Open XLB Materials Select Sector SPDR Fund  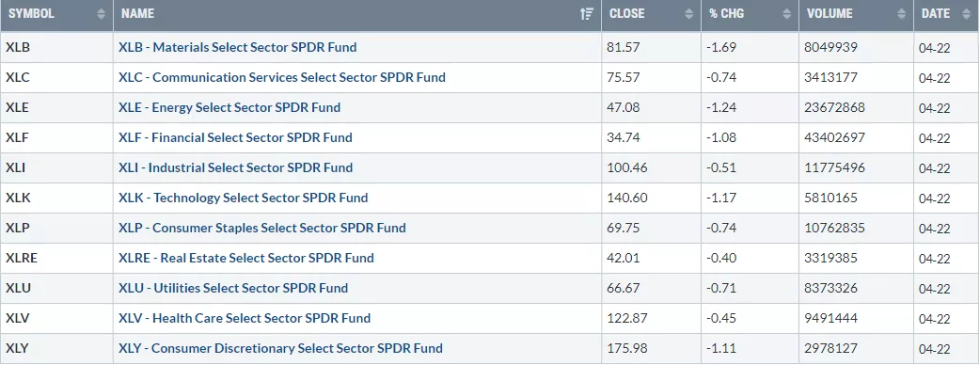tap(238, 47)
